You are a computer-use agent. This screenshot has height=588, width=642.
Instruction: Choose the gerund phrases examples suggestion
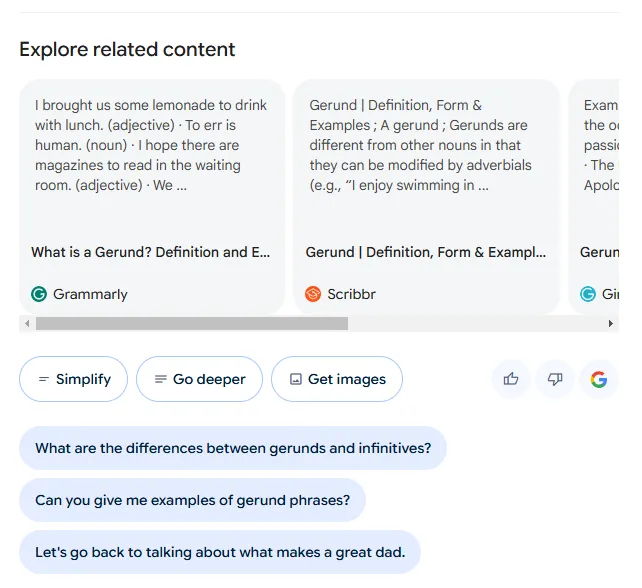(192, 500)
